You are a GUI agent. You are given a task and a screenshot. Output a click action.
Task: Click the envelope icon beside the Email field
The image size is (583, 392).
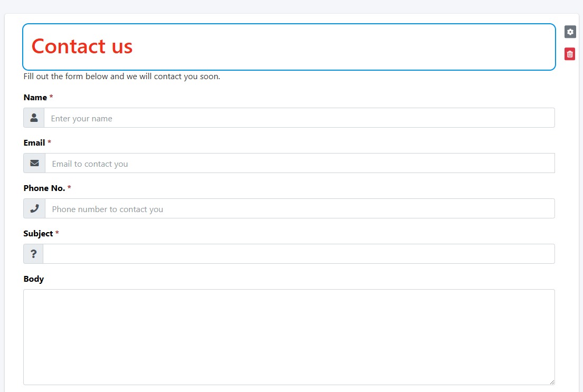pos(34,164)
